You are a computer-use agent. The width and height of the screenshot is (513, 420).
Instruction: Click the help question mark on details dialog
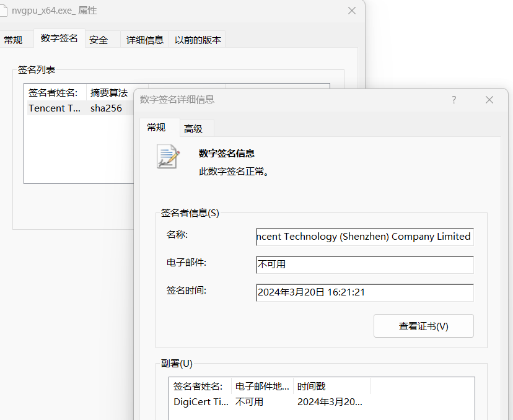(x=454, y=100)
